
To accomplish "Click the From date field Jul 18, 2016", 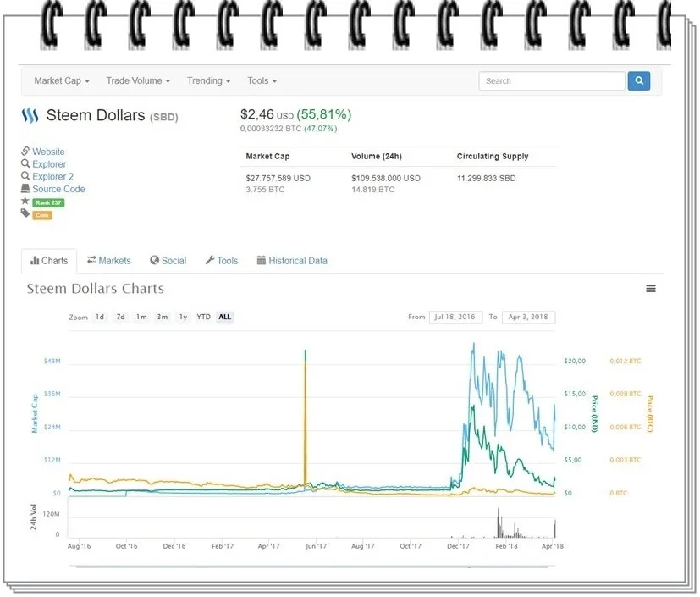I will tap(455, 317).
